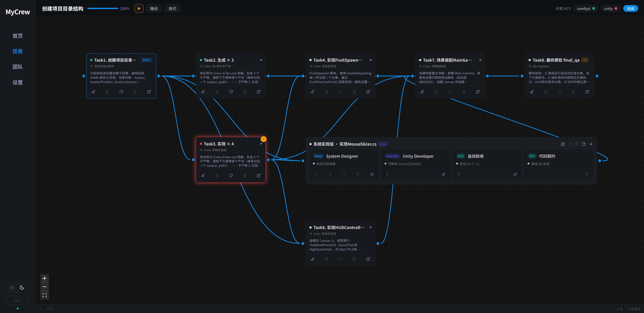
Task: Click the open-external icon on Task3 card
Action: pos(259,175)
